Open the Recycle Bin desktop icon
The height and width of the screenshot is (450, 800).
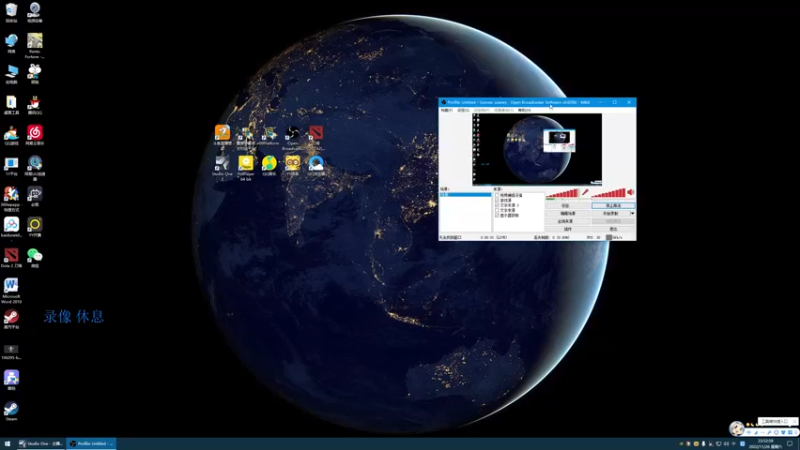click(11, 12)
